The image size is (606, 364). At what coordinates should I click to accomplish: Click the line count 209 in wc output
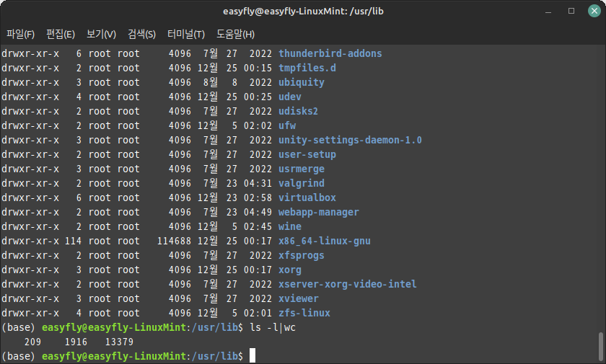coord(32,342)
